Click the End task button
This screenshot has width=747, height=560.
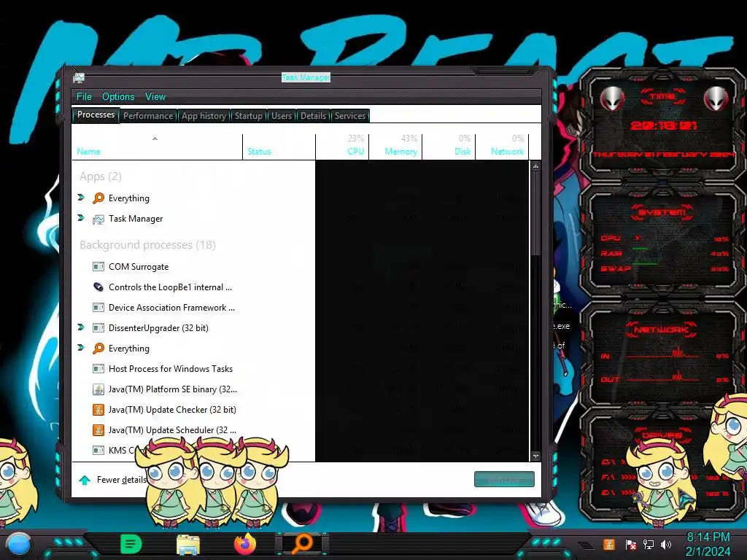coord(504,480)
